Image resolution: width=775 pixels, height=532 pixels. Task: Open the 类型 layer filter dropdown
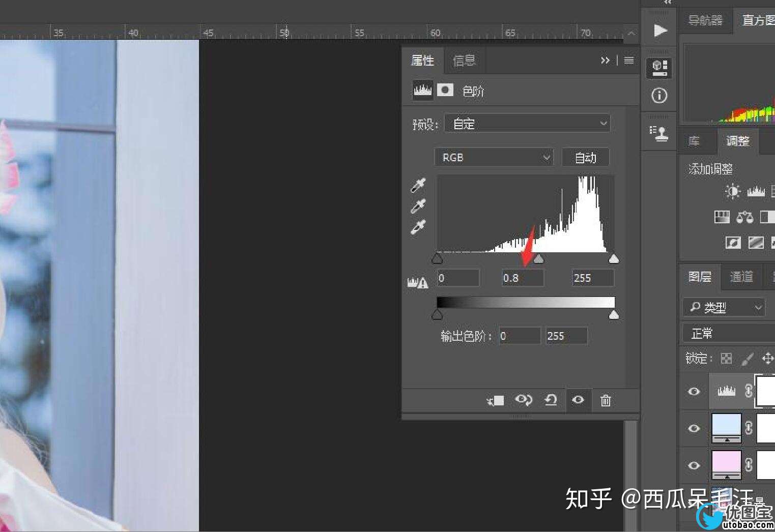724,307
